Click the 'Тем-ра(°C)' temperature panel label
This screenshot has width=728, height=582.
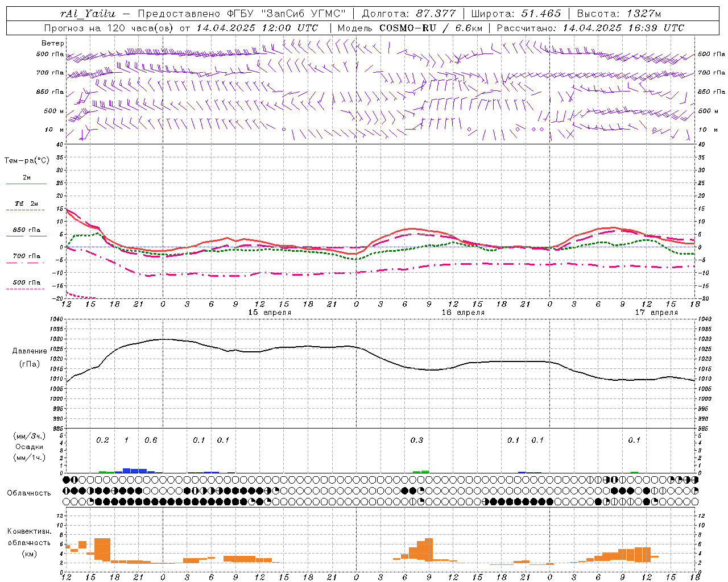(x=27, y=161)
